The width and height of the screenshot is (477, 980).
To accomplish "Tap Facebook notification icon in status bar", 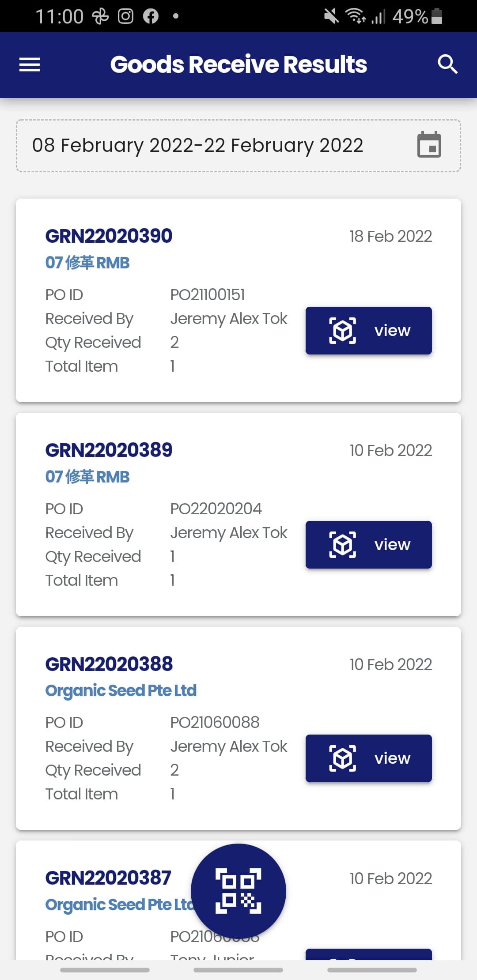I will [x=151, y=16].
